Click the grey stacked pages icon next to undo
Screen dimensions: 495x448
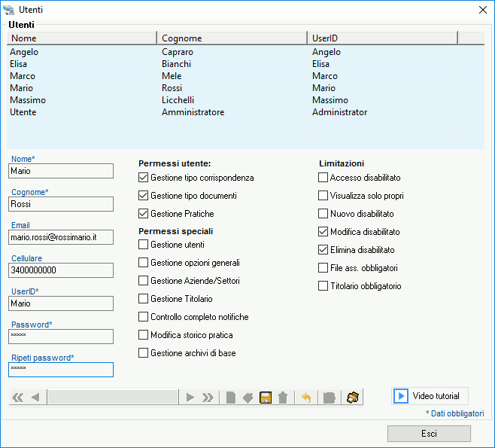(x=329, y=398)
